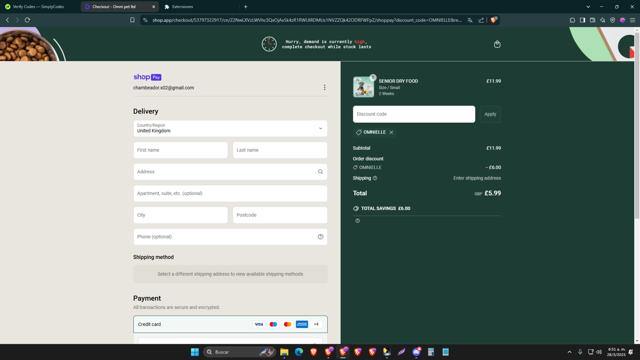
Task: Click the browser address bar URL
Action: 307,20
